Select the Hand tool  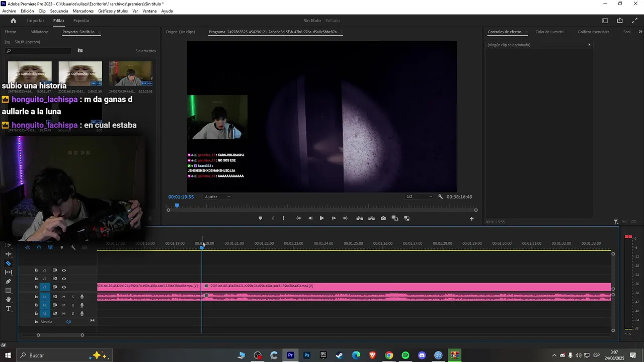tap(8, 299)
